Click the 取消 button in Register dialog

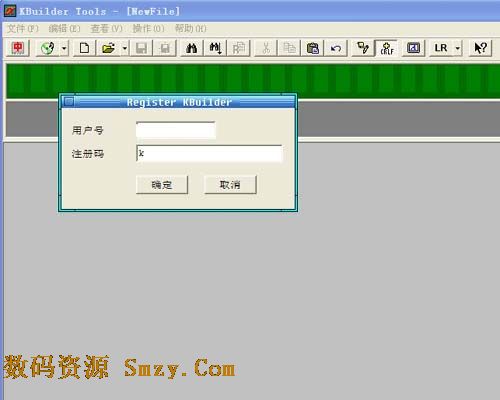pyautogui.click(x=230, y=185)
